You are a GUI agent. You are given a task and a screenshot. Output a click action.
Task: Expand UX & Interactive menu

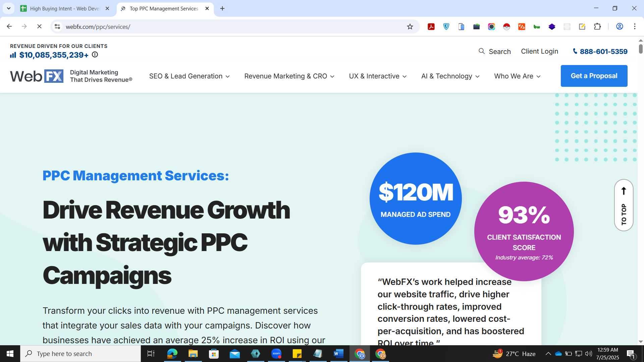pos(378,76)
